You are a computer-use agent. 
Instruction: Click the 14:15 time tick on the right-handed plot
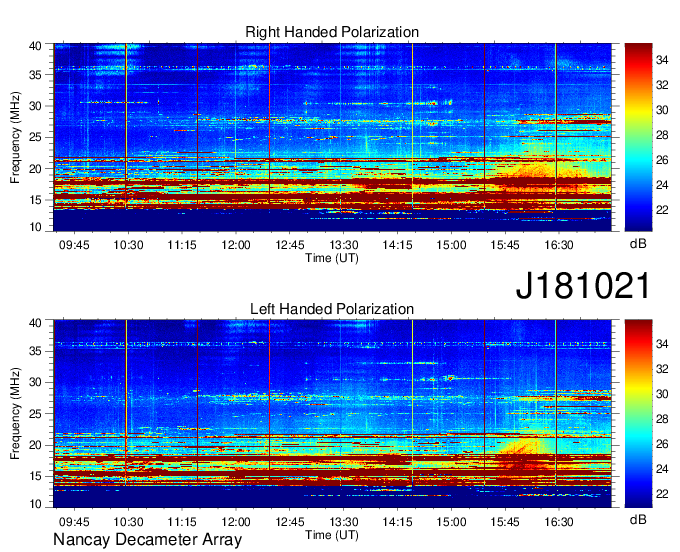(397, 245)
